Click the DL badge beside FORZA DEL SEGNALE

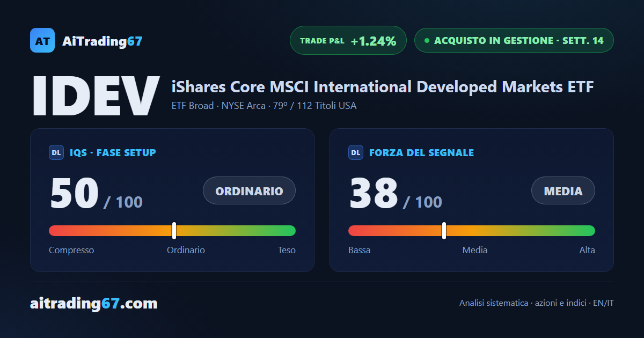click(356, 153)
